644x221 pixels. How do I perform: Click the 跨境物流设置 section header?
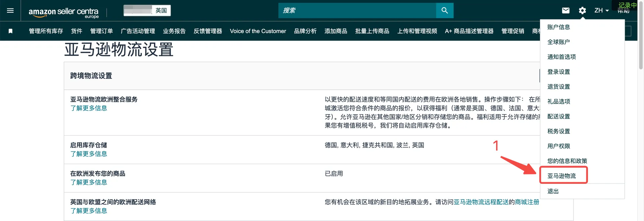91,76
